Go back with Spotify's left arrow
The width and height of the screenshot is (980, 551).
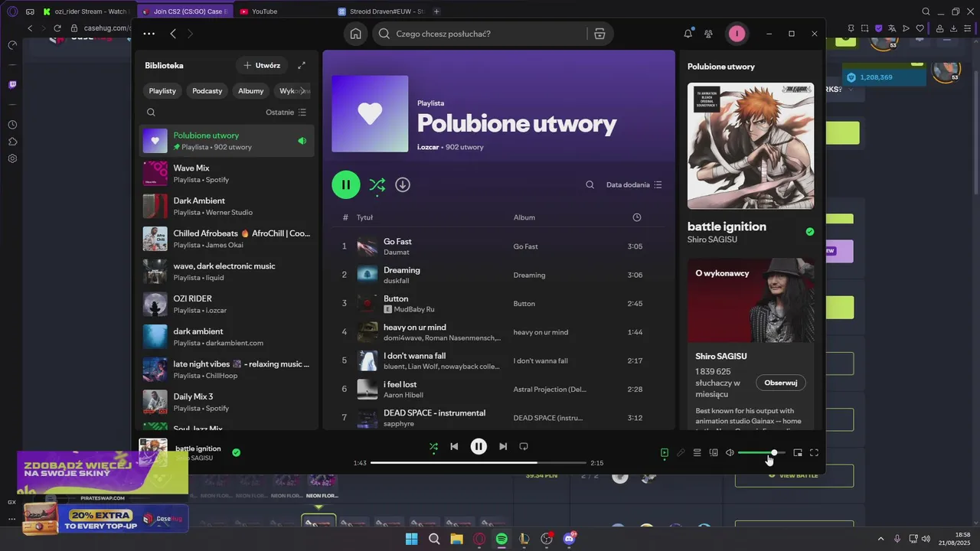[173, 34]
